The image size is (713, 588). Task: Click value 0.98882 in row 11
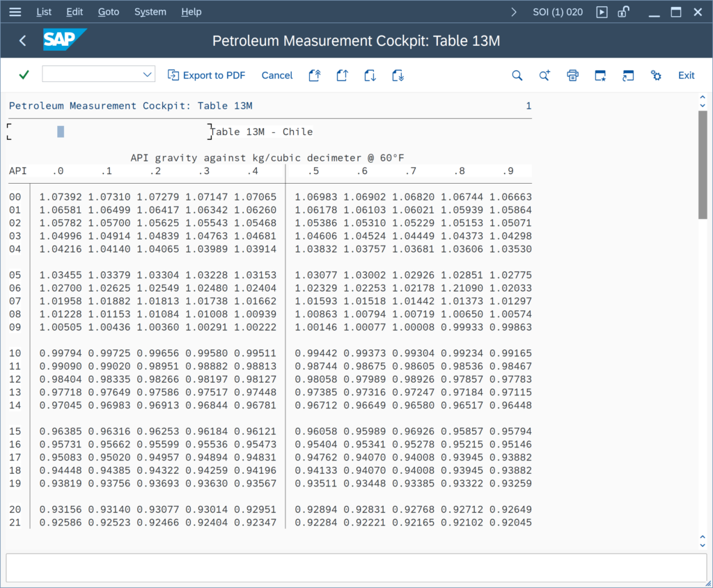pyautogui.click(x=206, y=366)
